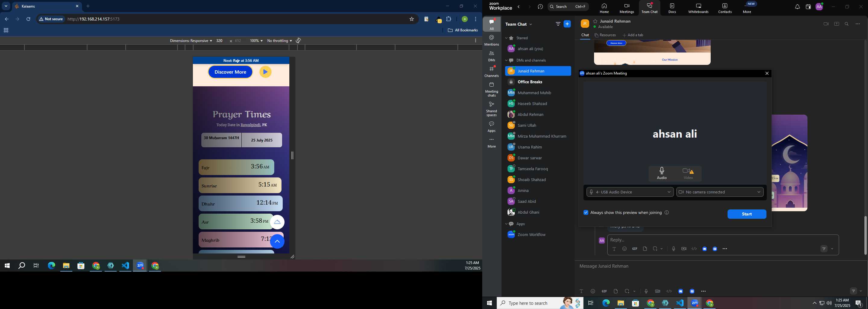Open Channels in Zoom sidebar
Viewport: 868px width, 309px height.
492,72
